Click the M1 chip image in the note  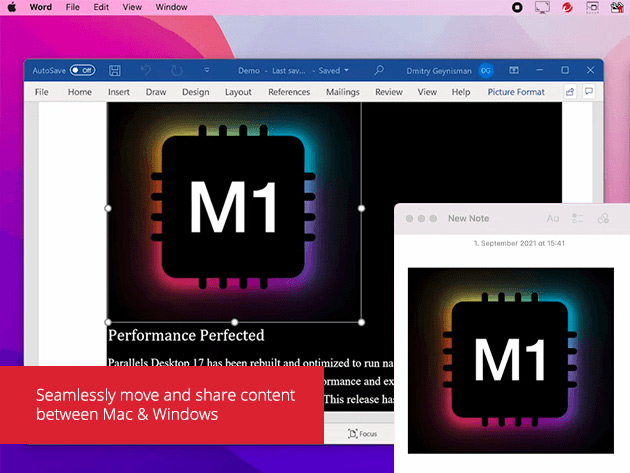point(511,360)
